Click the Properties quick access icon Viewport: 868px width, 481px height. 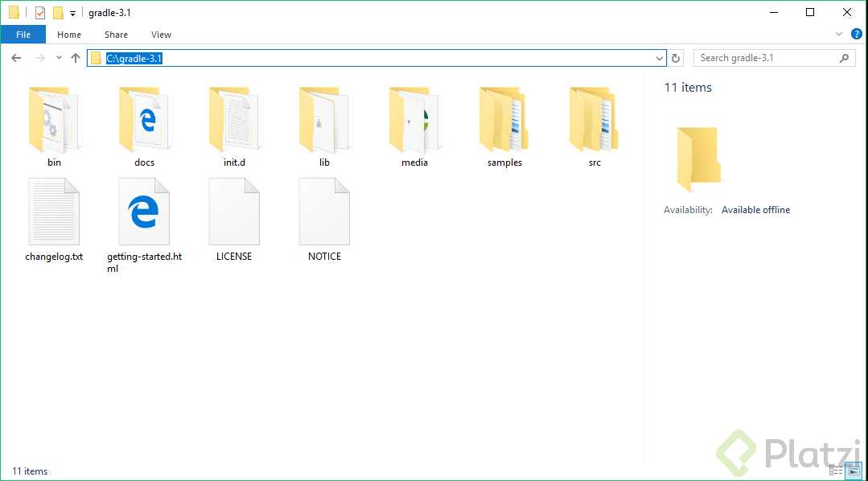pyautogui.click(x=40, y=13)
